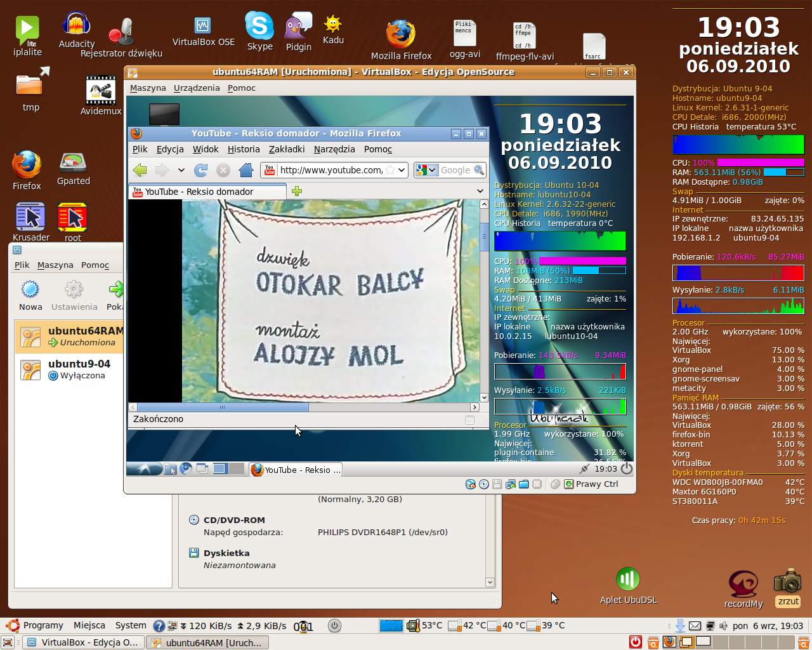
Task: Open the zrzut camera icon
Action: coord(788,587)
